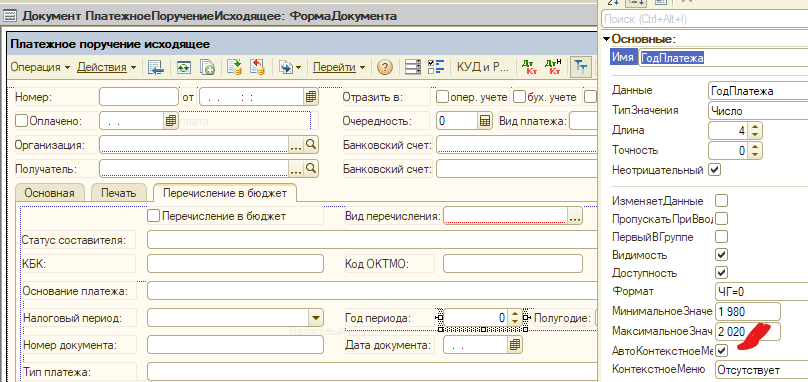Click the create-based-on icon with dropdown arrow
Viewport: 808px width, 382px height.
[290, 67]
